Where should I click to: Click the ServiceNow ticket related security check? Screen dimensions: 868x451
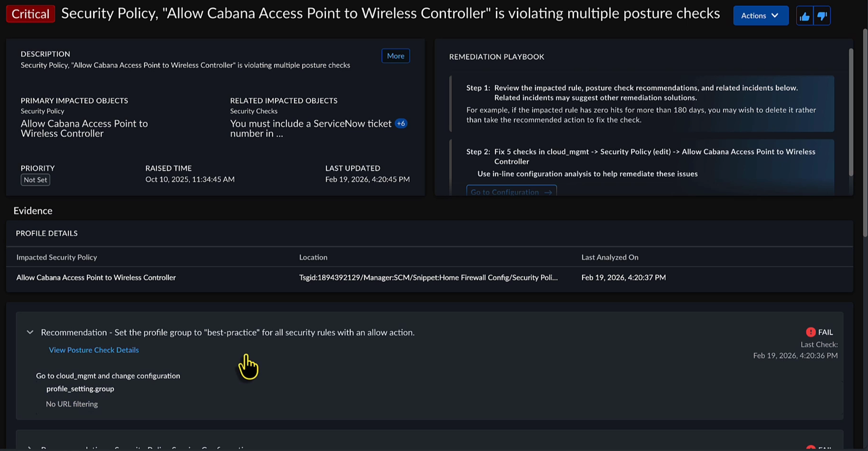[310, 129]
